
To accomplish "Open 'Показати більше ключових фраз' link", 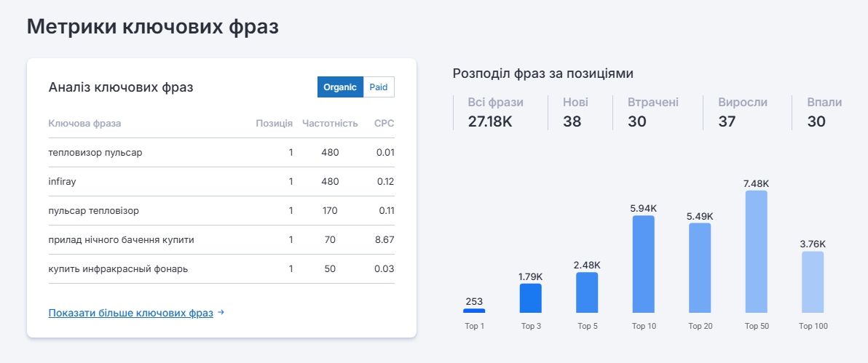I will pos(131,313).
